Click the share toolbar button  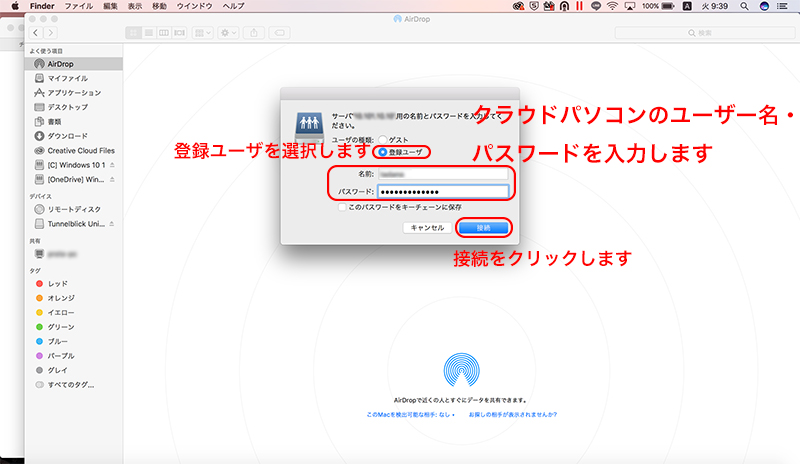pos(254,33)
